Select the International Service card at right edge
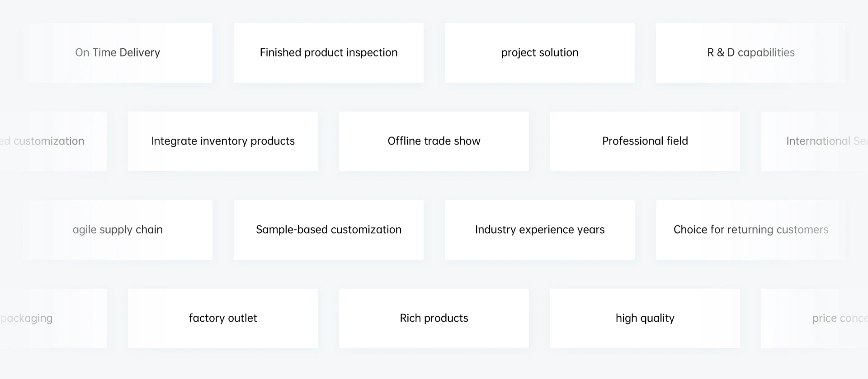 tap(815, 141)
